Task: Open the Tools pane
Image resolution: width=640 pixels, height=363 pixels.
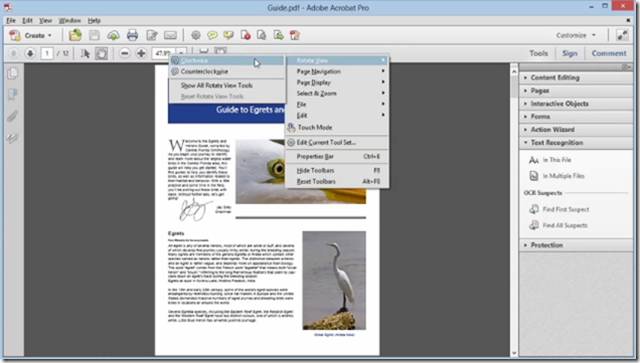Action: [538, 53]
